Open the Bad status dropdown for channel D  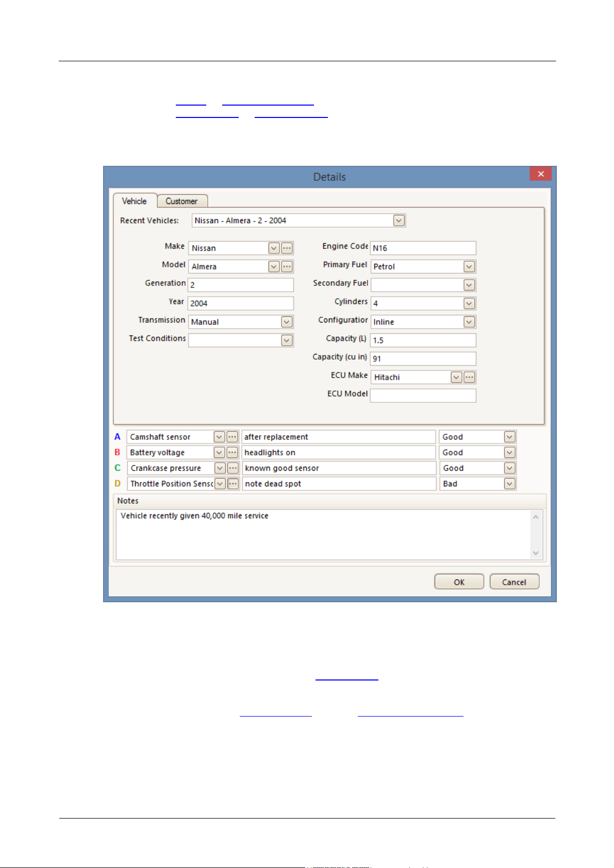pos(509,484)
